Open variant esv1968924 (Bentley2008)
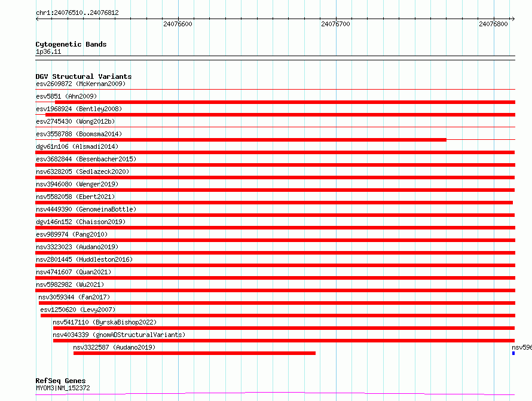This screenshot has height=401, width=532. 79,109
